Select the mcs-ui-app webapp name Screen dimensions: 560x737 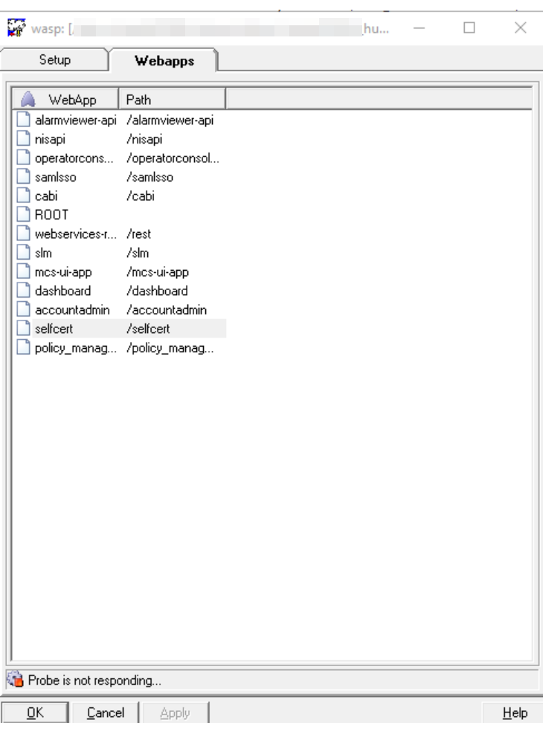pyautogui.click(x=63, y=272)
